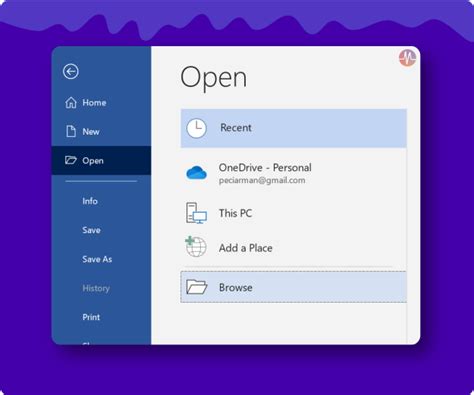Select This PC location

[x=294, y=213]
